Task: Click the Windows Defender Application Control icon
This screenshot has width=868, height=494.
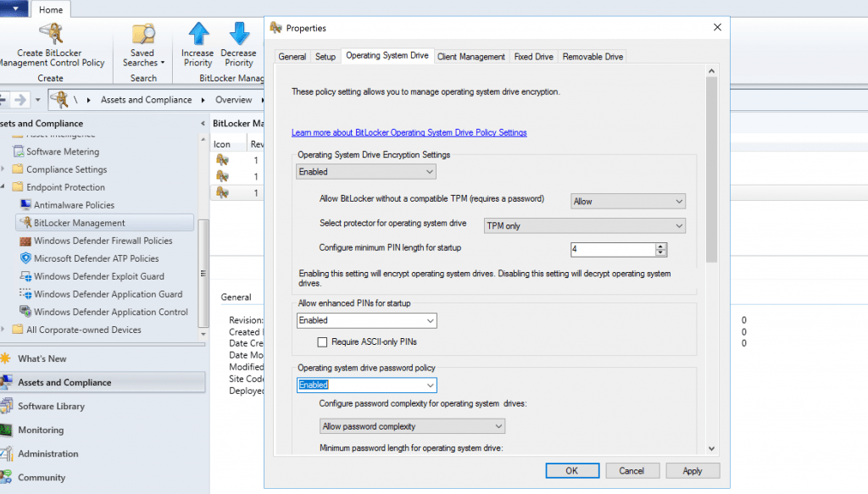Action: [x=25, y=312]
